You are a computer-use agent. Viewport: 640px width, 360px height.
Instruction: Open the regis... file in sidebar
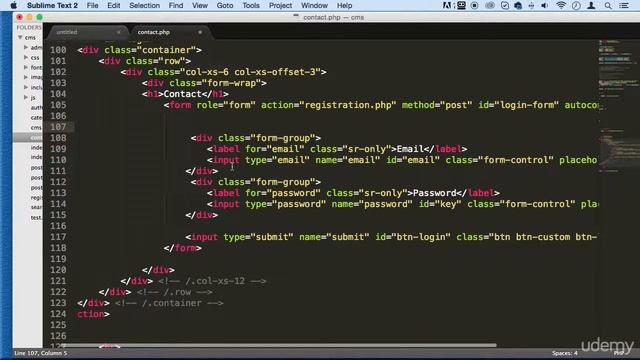pyautogui.click(x=36, y=198)
